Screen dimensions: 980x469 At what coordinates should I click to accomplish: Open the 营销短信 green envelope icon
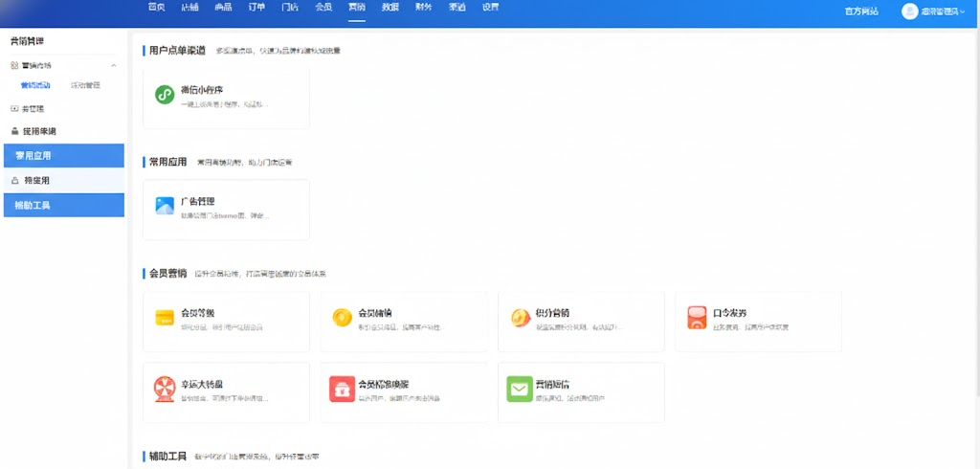tap(520, 389)
